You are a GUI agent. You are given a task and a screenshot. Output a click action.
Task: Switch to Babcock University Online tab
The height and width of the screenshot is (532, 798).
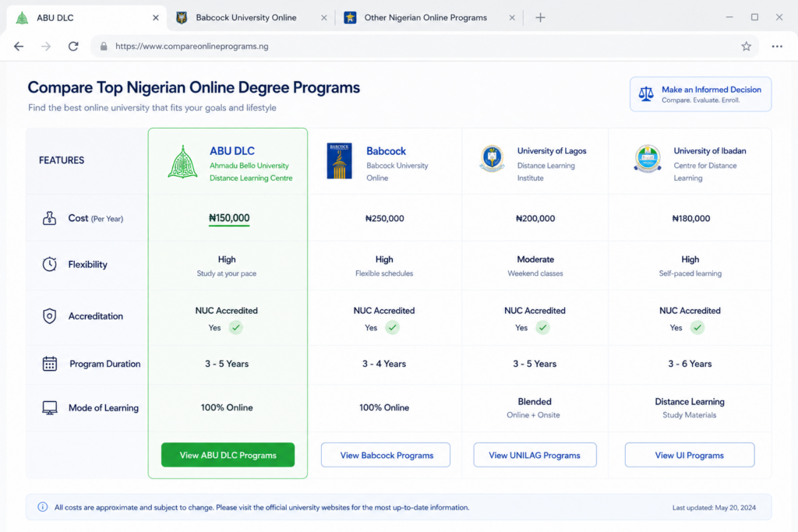pyautogui.click(x=252, y=18)
